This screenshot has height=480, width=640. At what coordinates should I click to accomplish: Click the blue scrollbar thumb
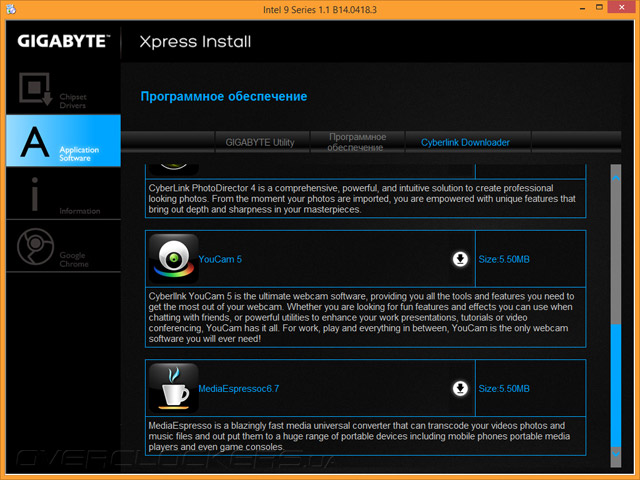[x=616, y=386]
